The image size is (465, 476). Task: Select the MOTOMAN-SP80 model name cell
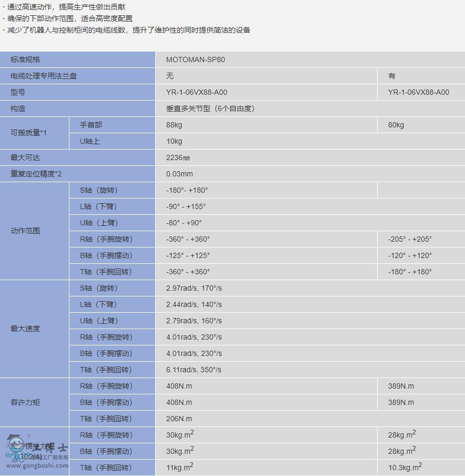pos(195,60)
